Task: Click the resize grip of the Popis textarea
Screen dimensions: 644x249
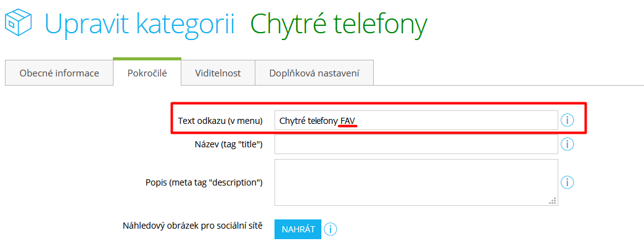Action: pos(553,200)
